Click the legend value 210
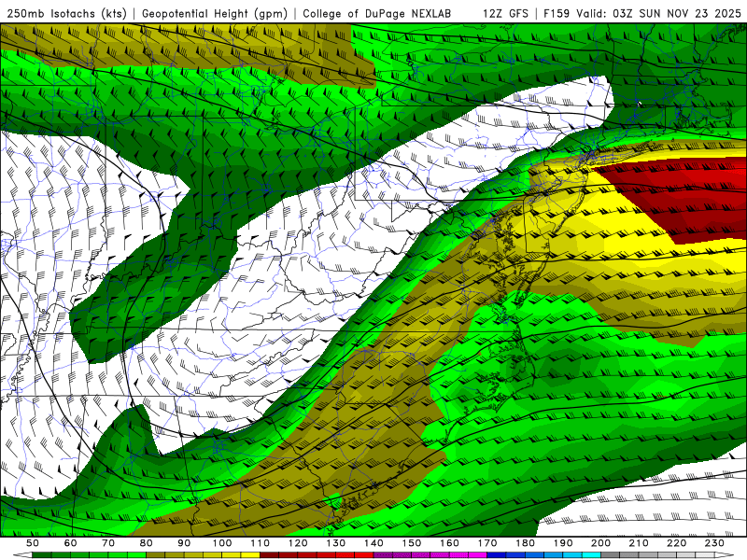Screen dimensions: 747x560 point(639,543)
